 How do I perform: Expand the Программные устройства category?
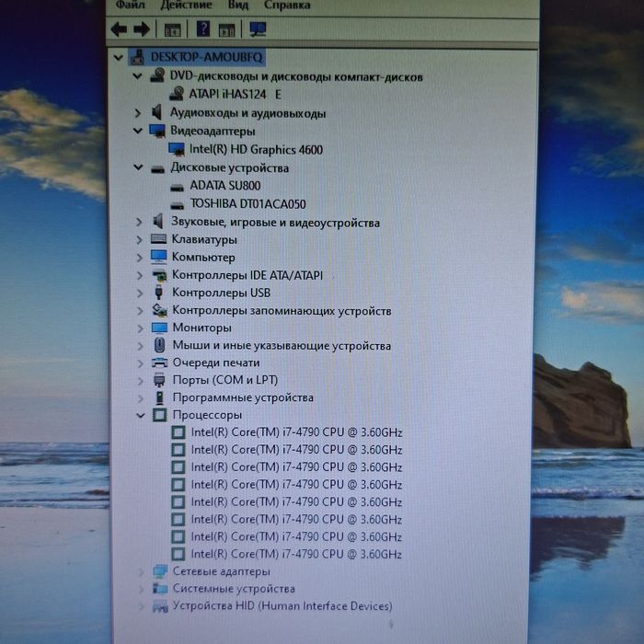coord(141,398)
